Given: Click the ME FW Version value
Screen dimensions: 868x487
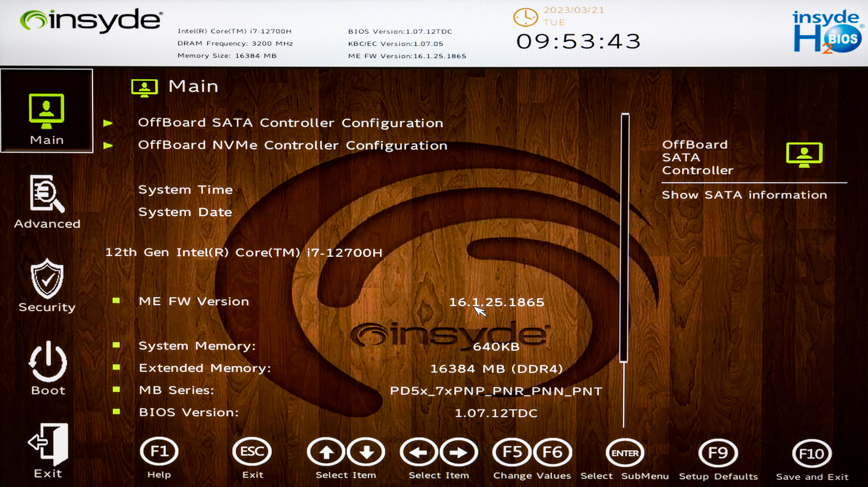Looking at the screenshot, I should click(496, 302).
